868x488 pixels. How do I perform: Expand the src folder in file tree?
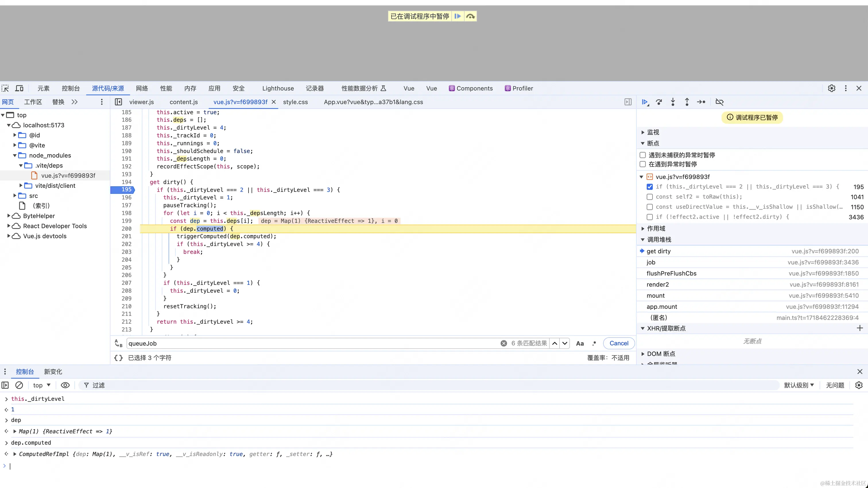15,196
